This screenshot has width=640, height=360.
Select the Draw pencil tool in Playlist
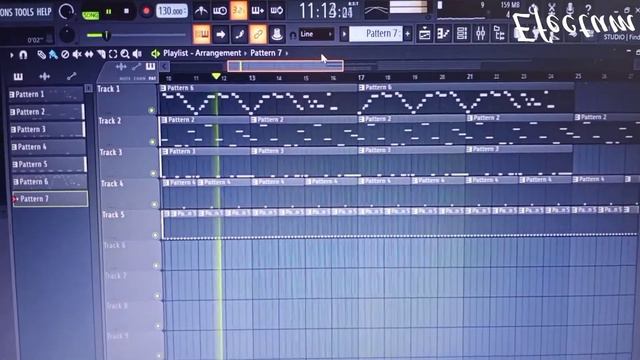pos(41,54)
